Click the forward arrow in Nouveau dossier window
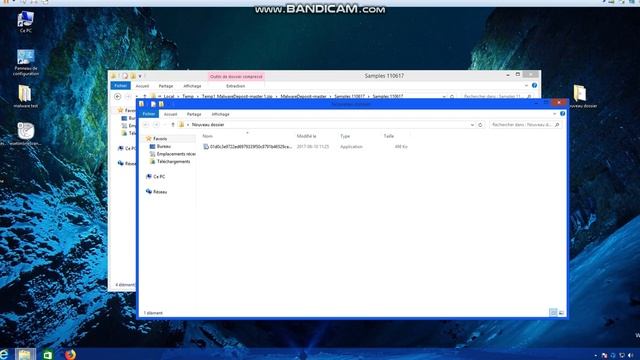Viewport: 640px width, 360px height. coord(156,124)
